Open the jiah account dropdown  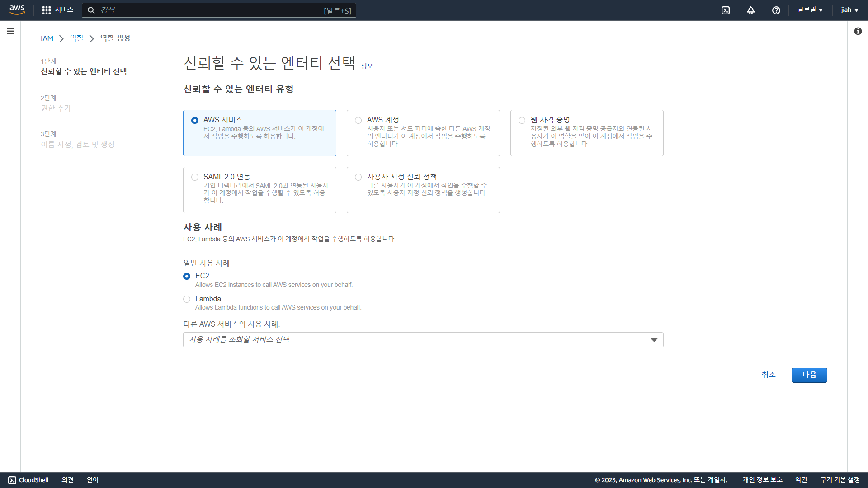point(849,10)
